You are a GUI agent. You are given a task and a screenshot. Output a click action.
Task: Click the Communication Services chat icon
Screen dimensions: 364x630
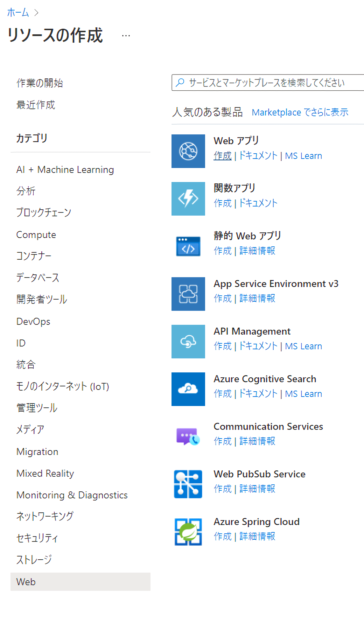tap(188, 437)
